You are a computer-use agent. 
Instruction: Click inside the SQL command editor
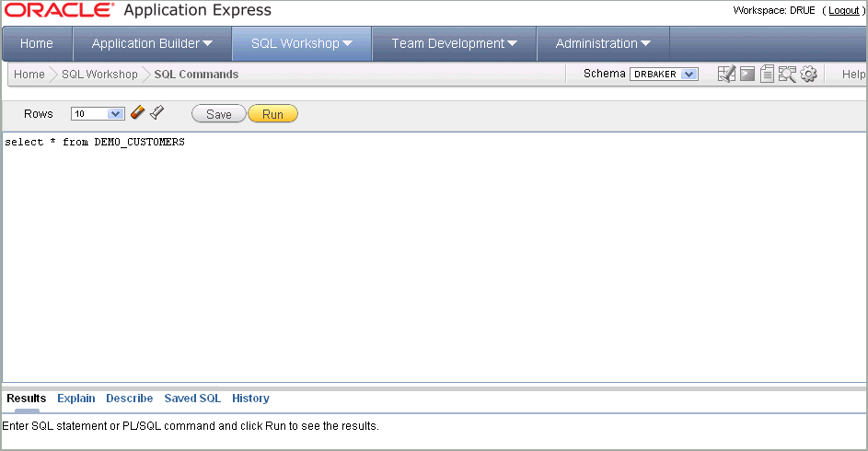tap(434, 258)
